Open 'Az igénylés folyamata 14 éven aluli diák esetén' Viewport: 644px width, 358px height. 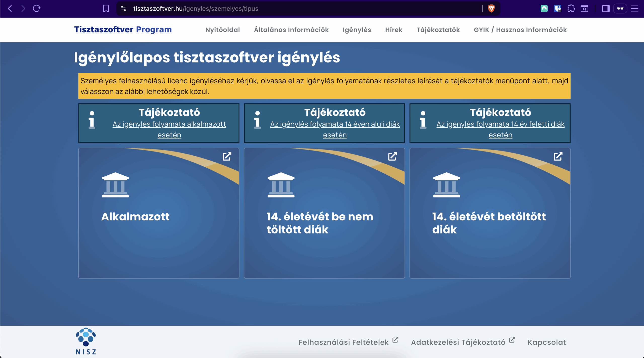click(335, 129)
